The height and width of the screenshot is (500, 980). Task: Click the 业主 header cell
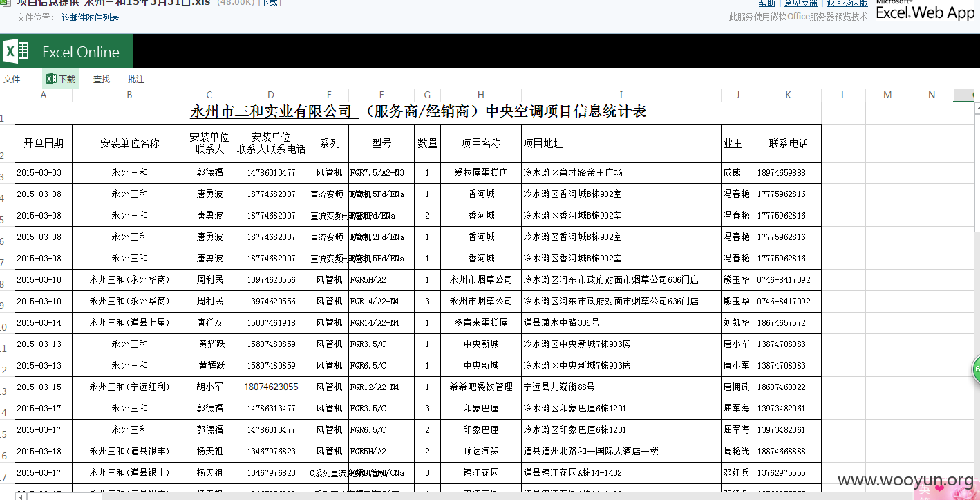738,143
